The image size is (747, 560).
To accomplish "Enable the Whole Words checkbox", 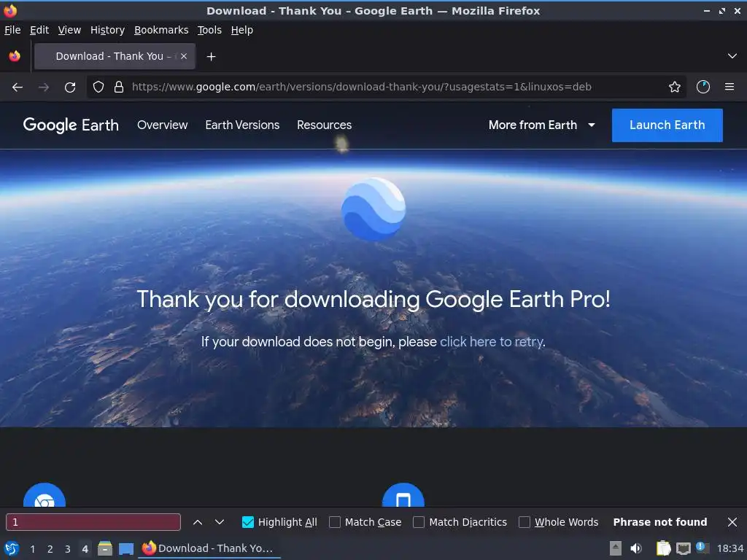I will 524,522.
